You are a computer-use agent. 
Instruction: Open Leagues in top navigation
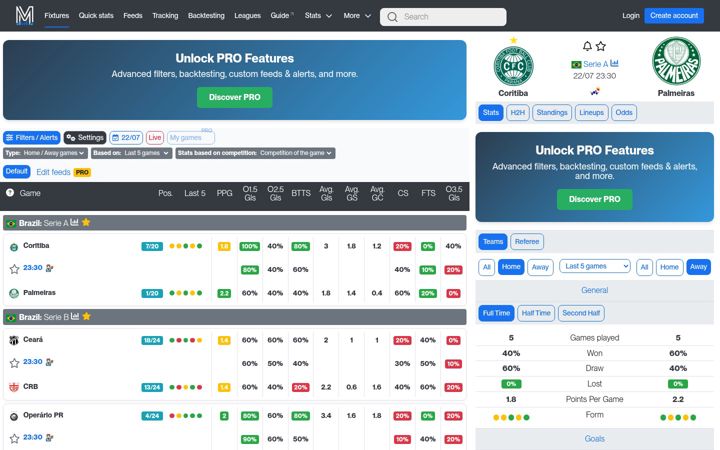pos(248,16)
